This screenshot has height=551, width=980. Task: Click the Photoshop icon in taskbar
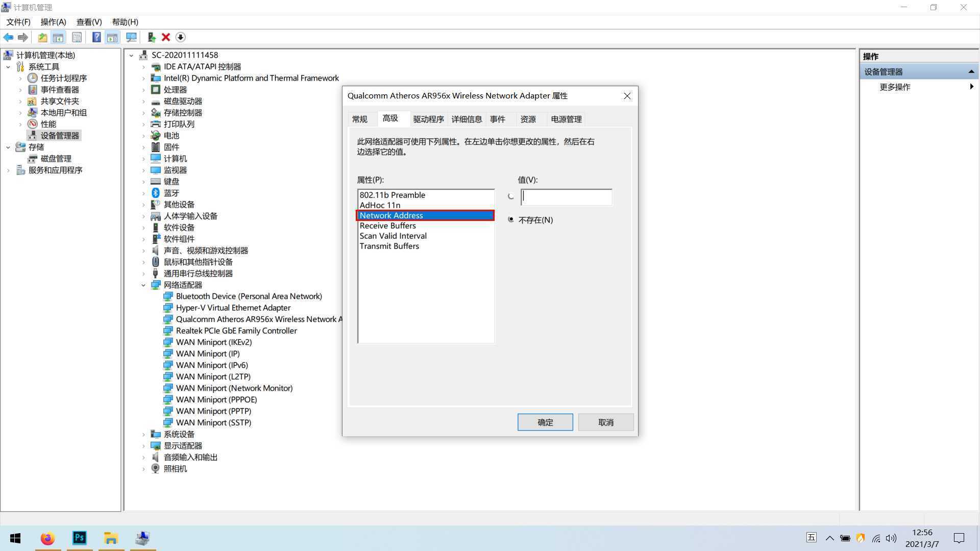79,538
